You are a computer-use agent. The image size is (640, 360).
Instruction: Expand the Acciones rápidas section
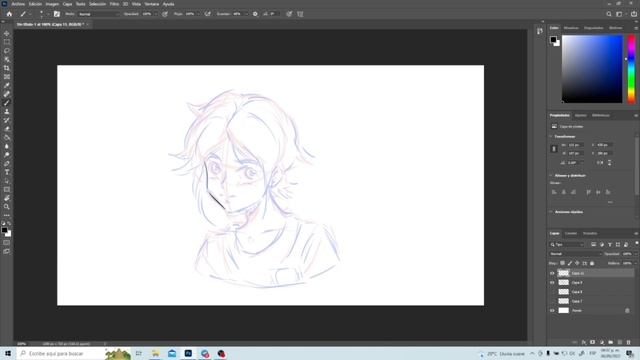pyautogui.click(x=551, y=212)
